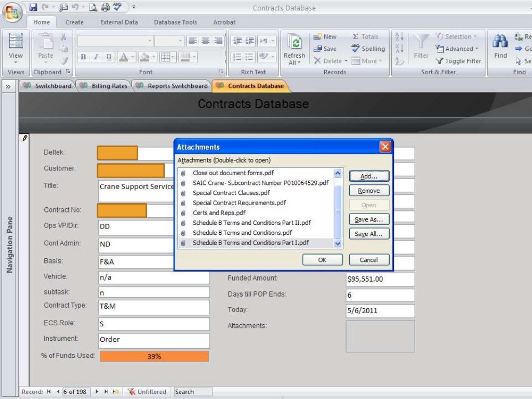Select Certs and Reps.pdf in attachment list
Viewport: 532px width, 399px height.
219,212
